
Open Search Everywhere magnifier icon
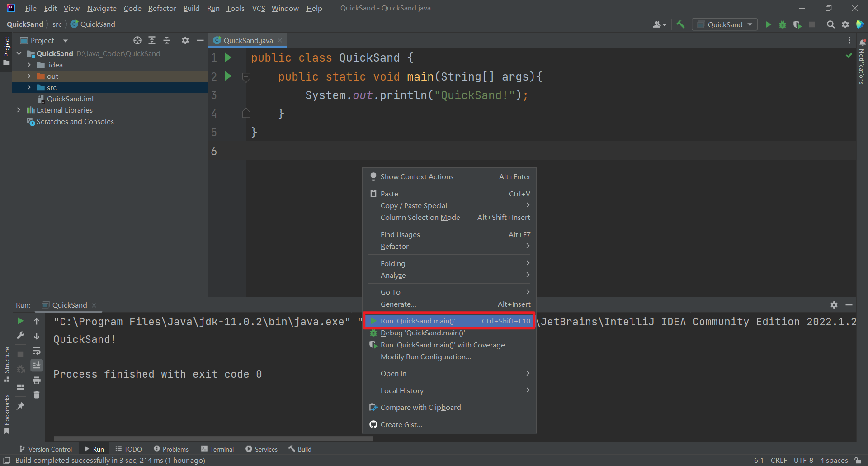[x=830, y=24]
